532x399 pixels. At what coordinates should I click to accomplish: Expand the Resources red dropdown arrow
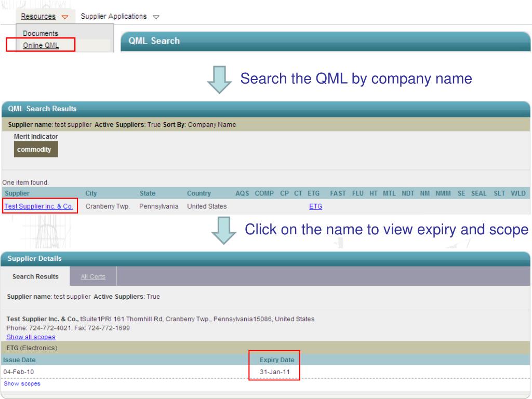(x=65, y=17)
